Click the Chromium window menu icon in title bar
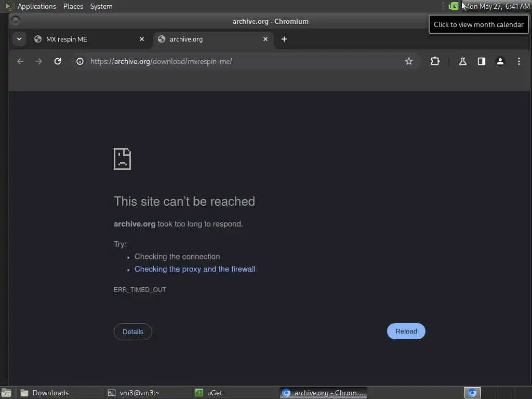The height and width of the screenshot is (399, 532). coord(15,21)
